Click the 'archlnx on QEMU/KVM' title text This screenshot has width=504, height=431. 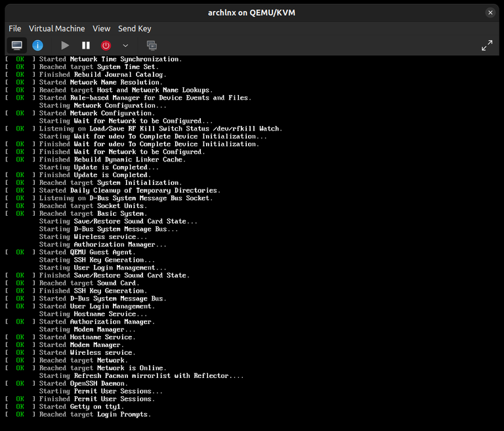[252, 13]
